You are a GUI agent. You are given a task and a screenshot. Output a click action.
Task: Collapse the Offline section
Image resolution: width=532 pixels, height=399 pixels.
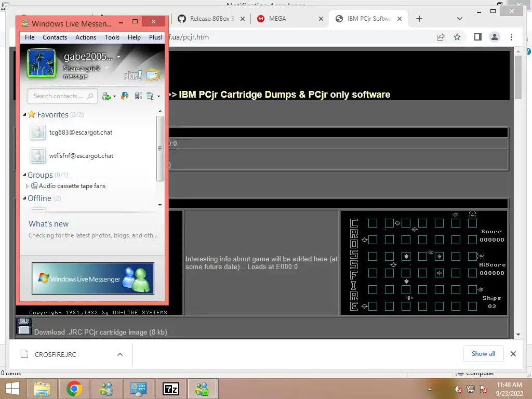pyautogui.click(x=24, y=198)
